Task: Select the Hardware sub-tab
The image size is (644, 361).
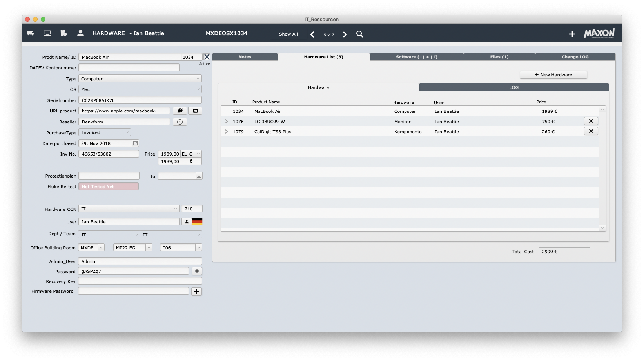Action: [318, 87]
